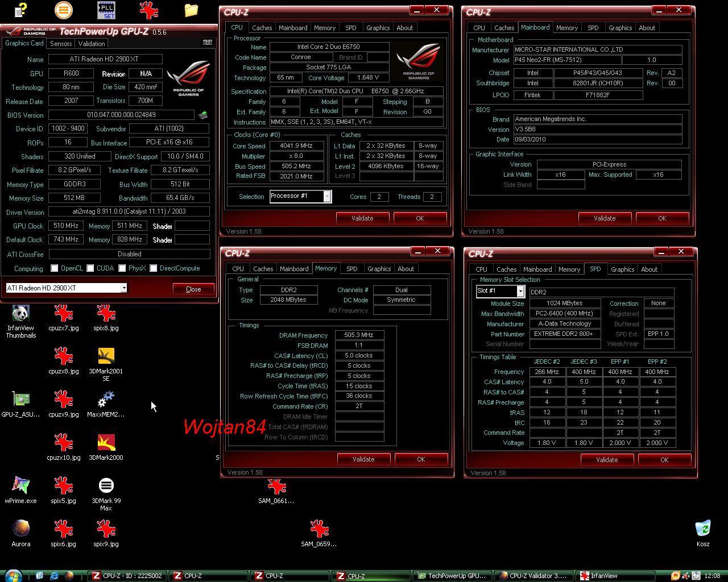This screenshot has height=582, width=728.
Task: Open cpuzx8.jpg desktop icon
Action: [x=64, y=361]
